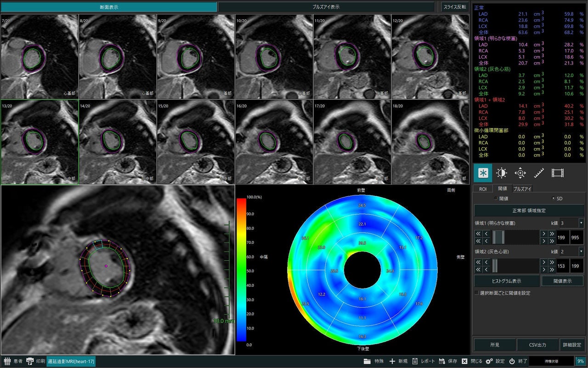Enable 選択断面ごとに閾値を設定 checkbox
This screenshot has width=588, height=368.
[476, 293]
